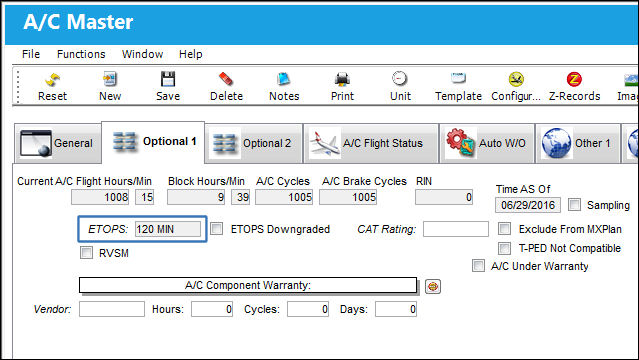Click the flight minutes field 15

click(145, 197)
